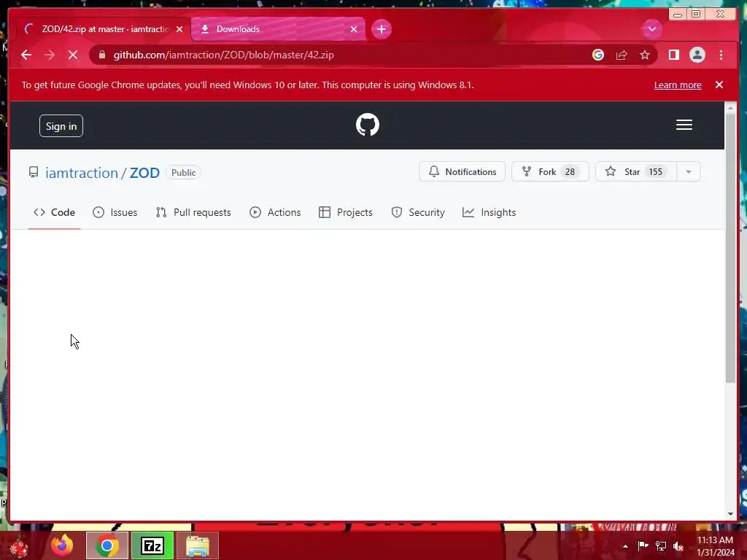Screen dimensions: 747x560
Task: Click the page vertical scrollbar thumb
Action: point(730,248)
